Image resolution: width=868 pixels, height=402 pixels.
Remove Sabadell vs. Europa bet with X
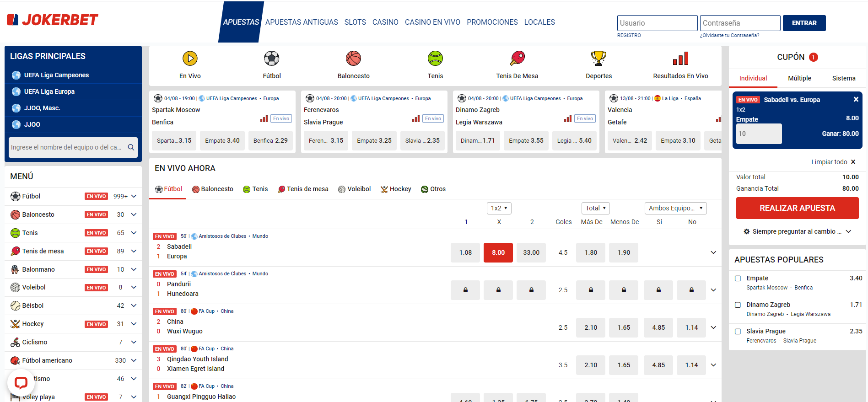856,99
